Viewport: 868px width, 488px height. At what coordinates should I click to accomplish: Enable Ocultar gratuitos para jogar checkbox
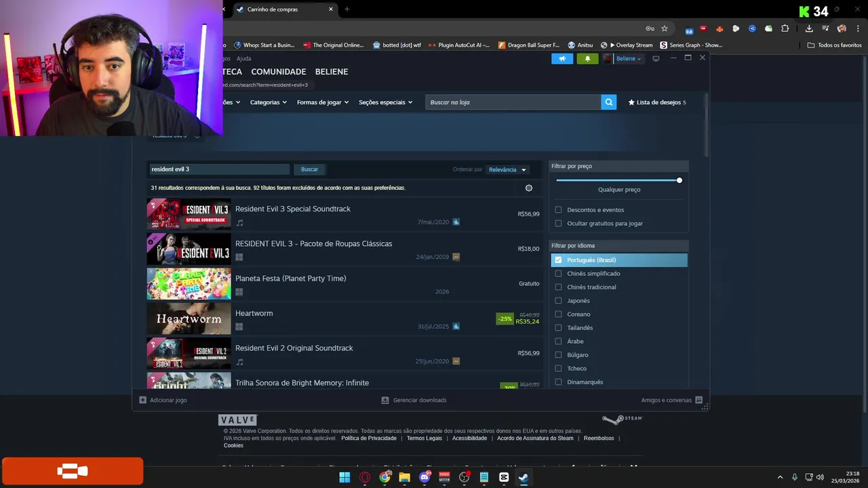[x=558, y=224]
